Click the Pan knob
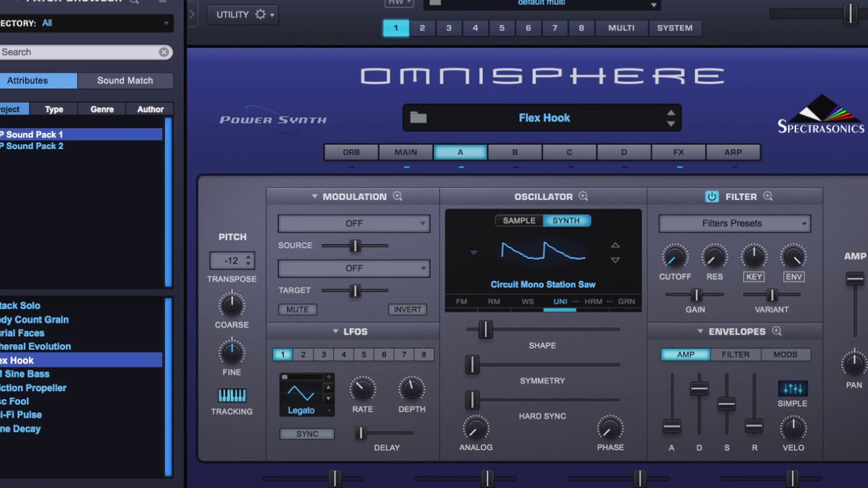 tap(854, 364)
